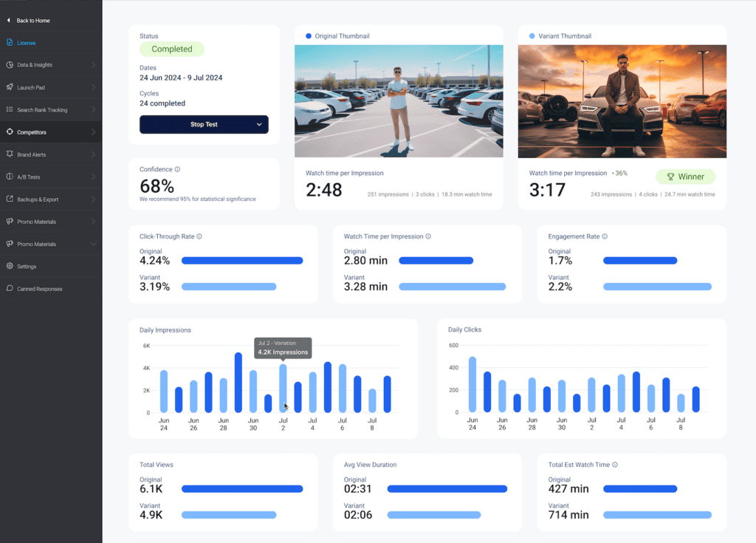Viewport: 756px width, 543px height.
Task: Click the info icon next to Confidence
Action: (177, 169)
